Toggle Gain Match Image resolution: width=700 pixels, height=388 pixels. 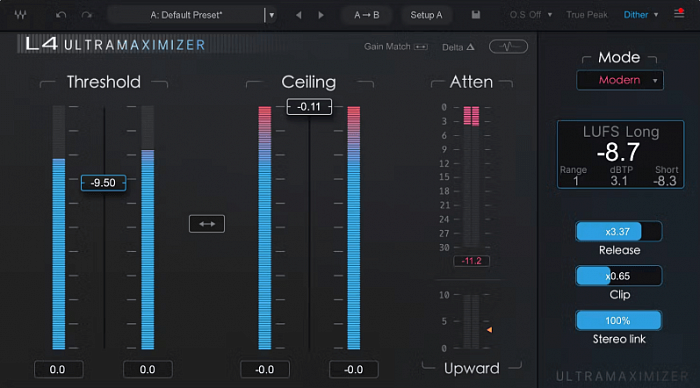396,46
